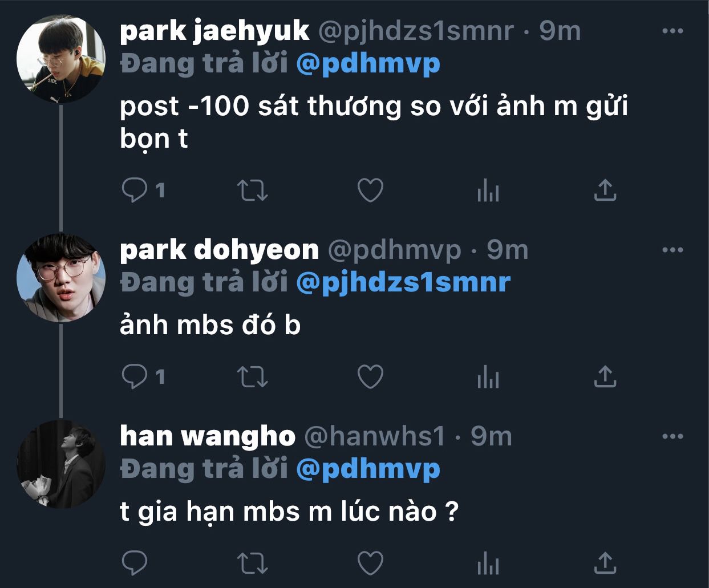
Task: Reply to park dohyeon's tweet
Action: (x=135, y=376)
